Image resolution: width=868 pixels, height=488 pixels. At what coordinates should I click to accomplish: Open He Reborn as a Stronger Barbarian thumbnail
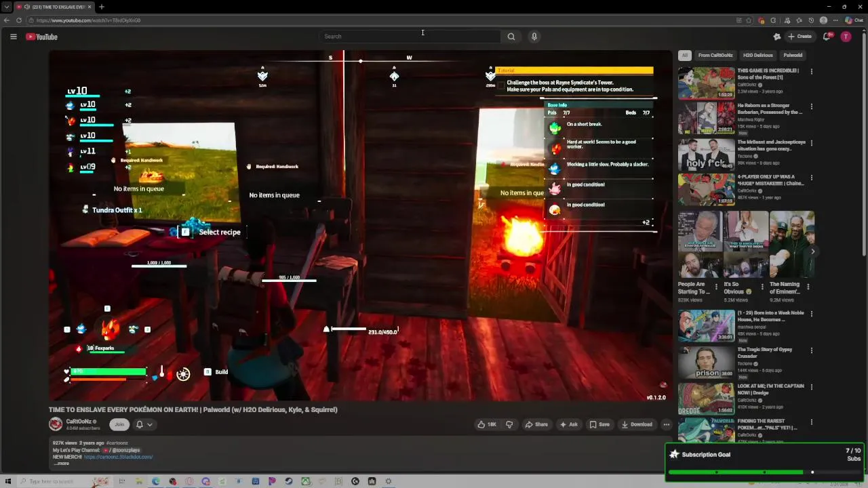[706, 118]
